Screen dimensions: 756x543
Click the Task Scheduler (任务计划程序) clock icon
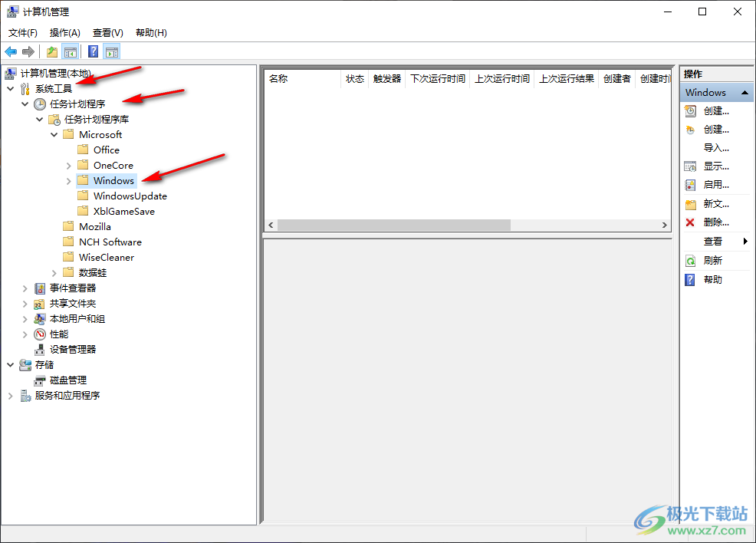point(40,104)
